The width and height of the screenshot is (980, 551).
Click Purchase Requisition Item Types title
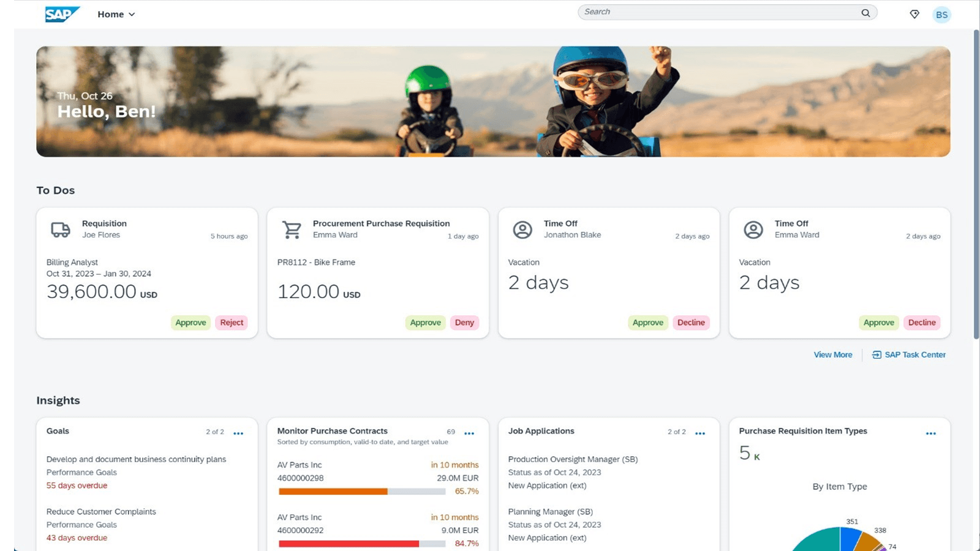point(803,431)
